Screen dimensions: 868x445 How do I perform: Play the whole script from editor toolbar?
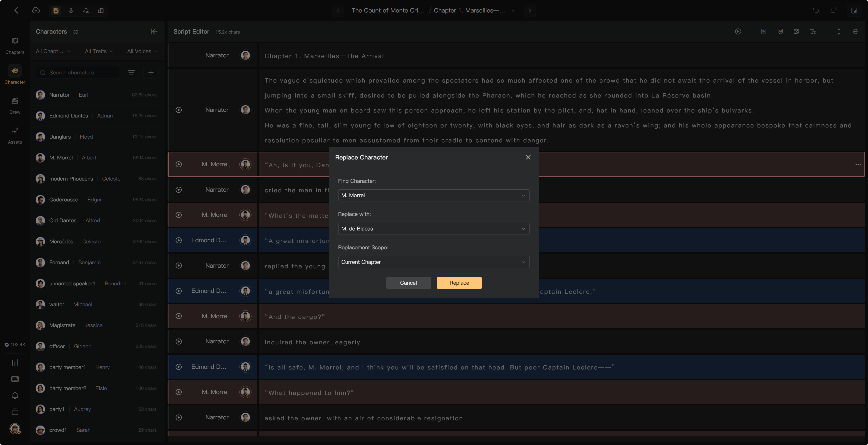(x=738, y=31)
